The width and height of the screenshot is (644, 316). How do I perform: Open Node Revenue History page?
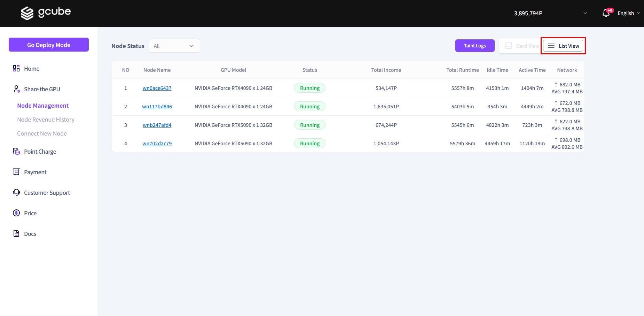[46, 120]
